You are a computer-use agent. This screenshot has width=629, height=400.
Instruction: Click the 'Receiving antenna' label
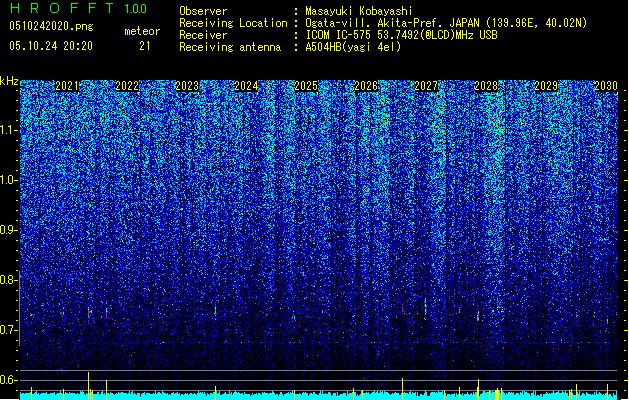[230, 47]
